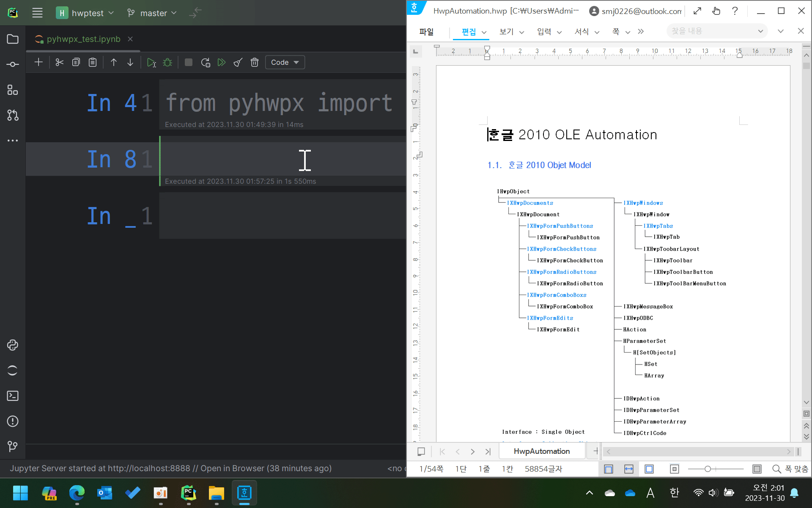Screen dimensions: 812x508
Task: Toggle Korean/English input mode in taskbar
Action: coord(674,492)
